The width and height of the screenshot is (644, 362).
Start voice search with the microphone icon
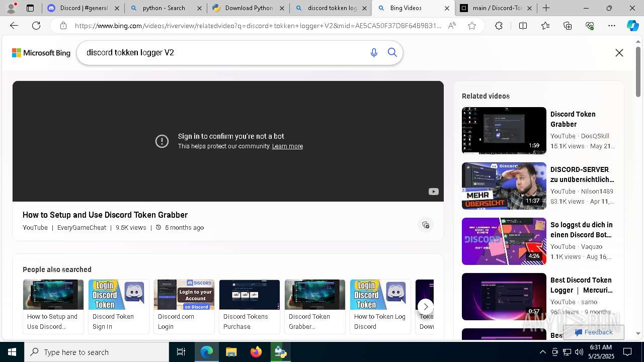[x=374, y=53]
